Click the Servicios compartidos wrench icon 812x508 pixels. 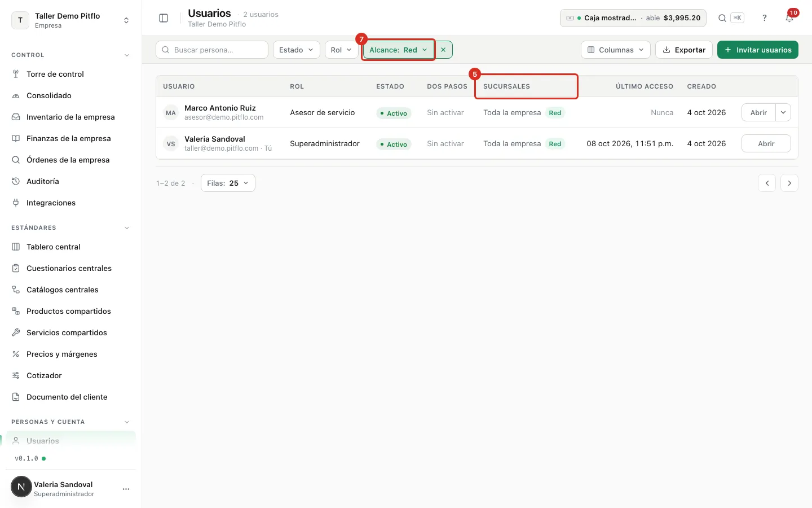[x=16, y=332]
